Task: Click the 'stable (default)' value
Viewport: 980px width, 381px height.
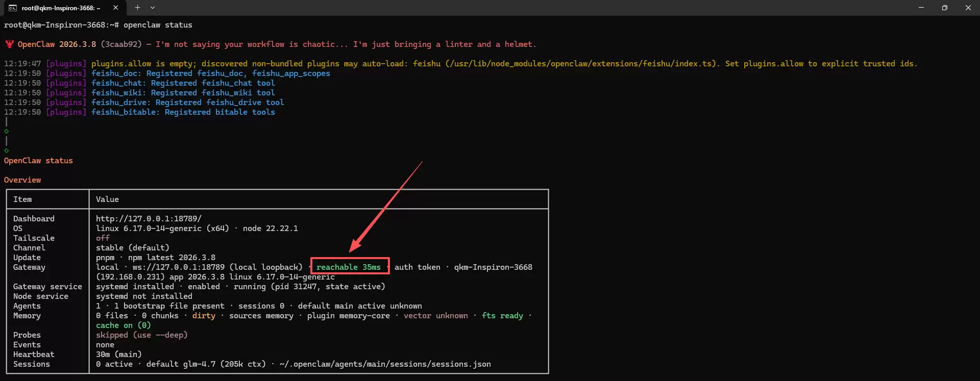Action: [x=133, y=248]
